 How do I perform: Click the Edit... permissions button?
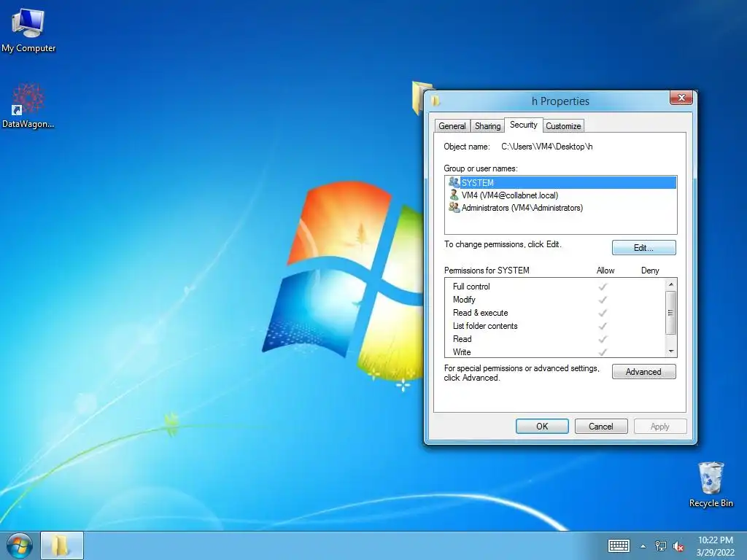tap(643, 248)
